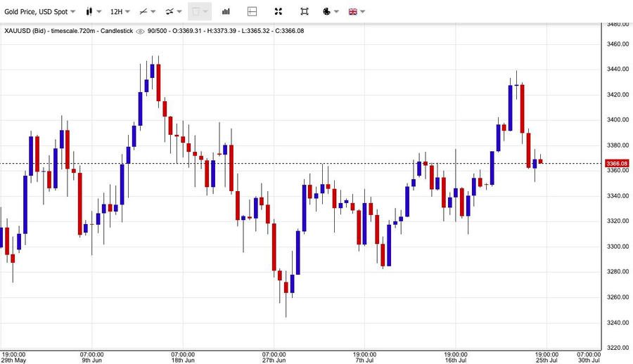Click the bar chart volume icon
The image size is (633, 364).
tap(226, 12)
